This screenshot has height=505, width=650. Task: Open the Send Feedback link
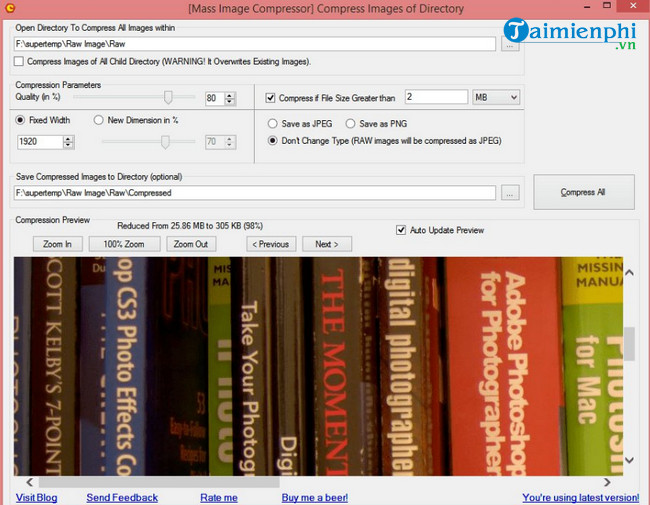[122, 498]
